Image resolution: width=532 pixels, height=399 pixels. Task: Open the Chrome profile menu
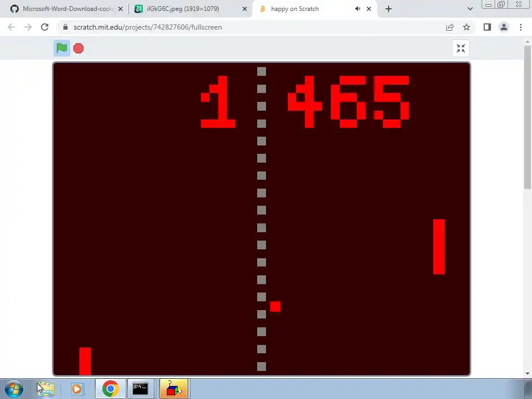tap(504, 27)
